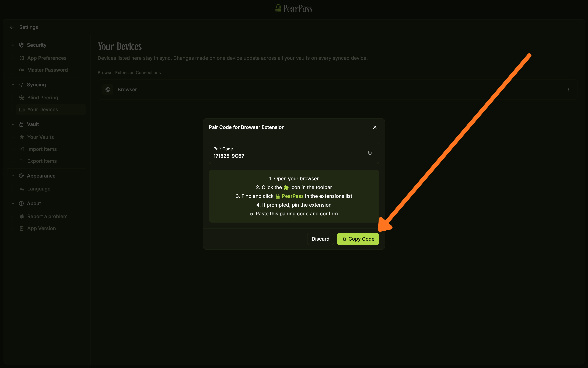Click the App Version icon

click(x=22, y=228)
